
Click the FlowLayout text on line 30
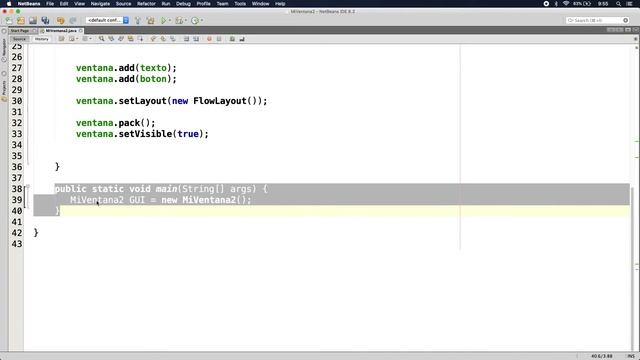[x=220, y=101]
